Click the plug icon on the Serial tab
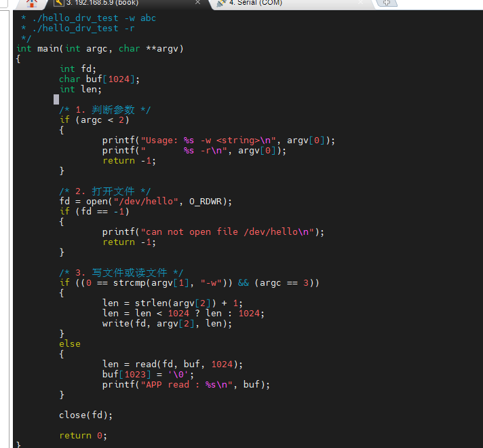This screenshot has width=483, height=448. click(221, 3)
